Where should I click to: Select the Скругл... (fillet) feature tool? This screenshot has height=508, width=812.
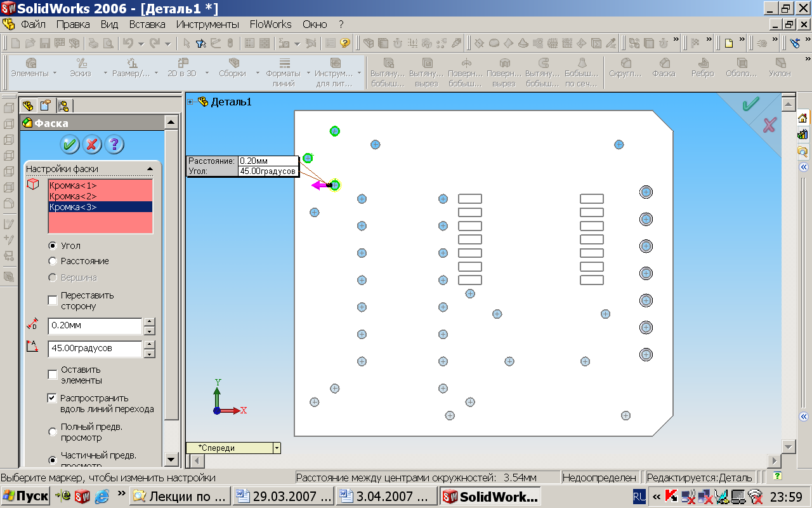point(625,68)
